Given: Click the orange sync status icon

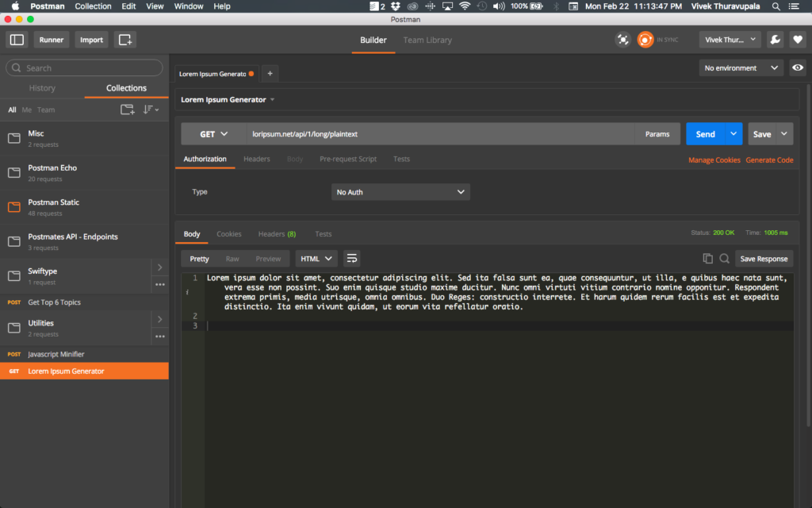Looking at the screenshot, I should point(645,40).
